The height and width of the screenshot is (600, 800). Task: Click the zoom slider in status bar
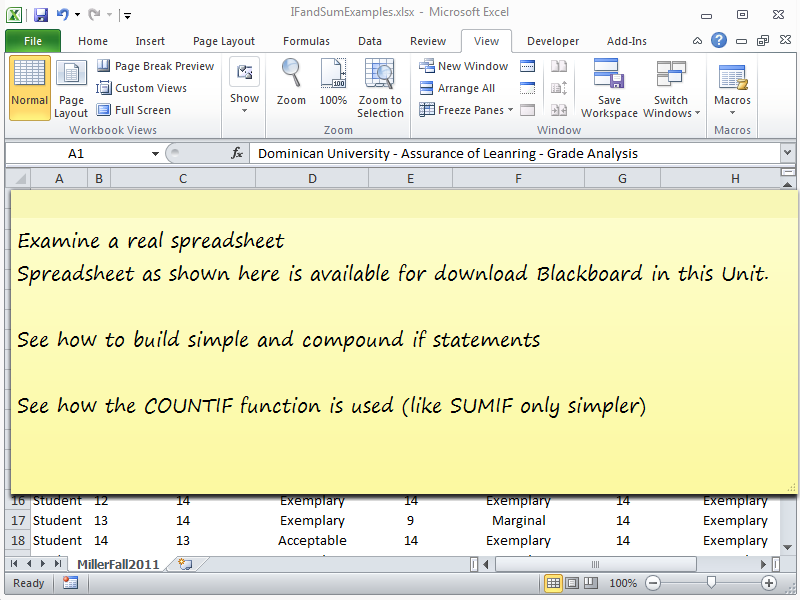click(711, 583)
